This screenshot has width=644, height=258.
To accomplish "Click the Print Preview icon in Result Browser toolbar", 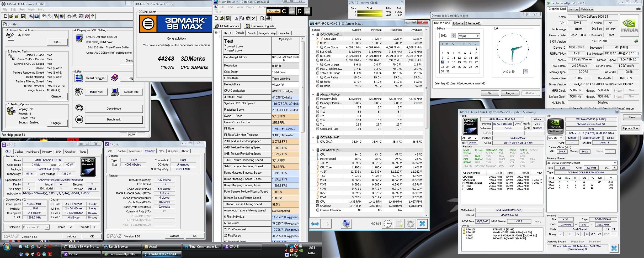I will 263,18.
